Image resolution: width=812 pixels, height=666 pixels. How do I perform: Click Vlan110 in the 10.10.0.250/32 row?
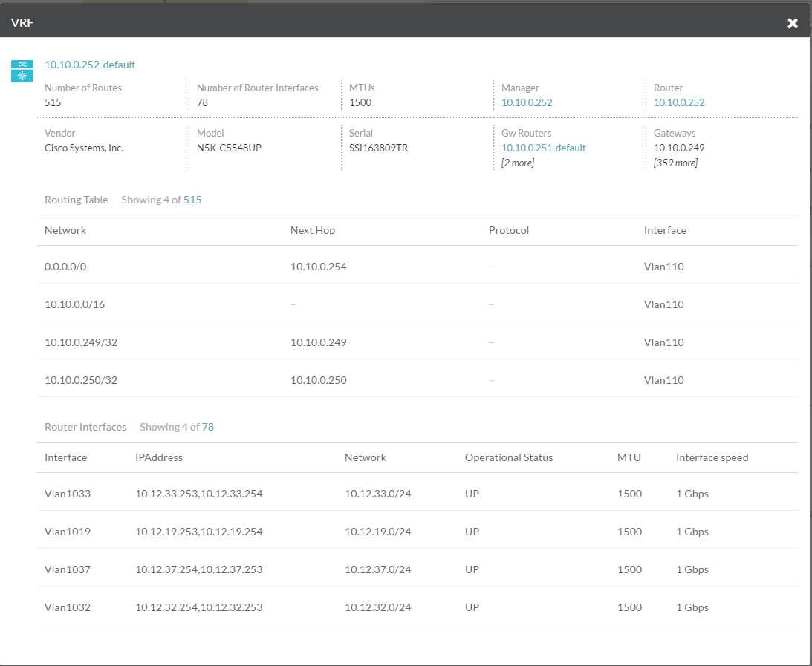tap(664, 380)
